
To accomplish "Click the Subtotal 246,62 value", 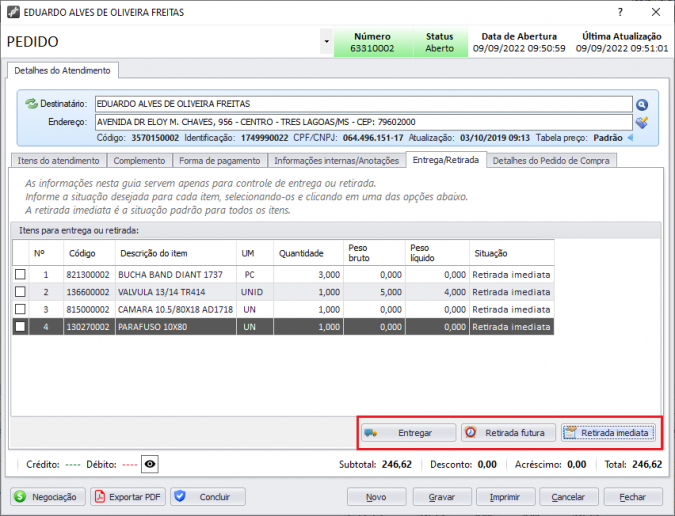I will click(397, 464).
